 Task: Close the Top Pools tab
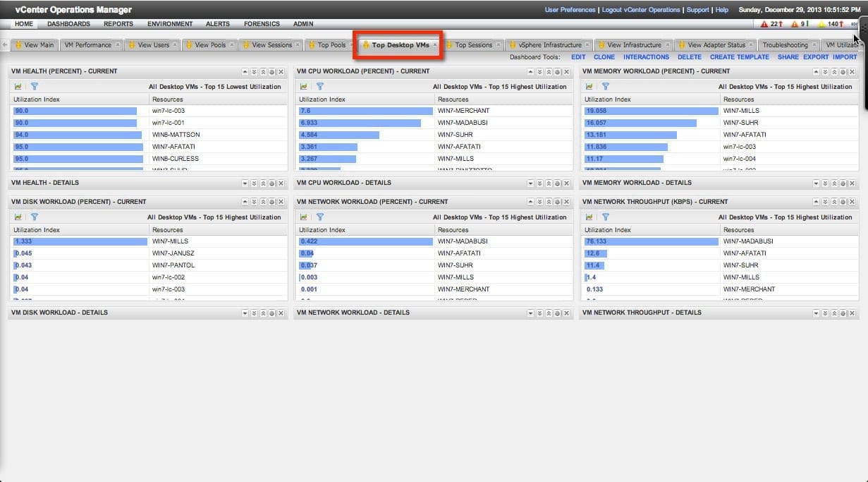point(351,45)
